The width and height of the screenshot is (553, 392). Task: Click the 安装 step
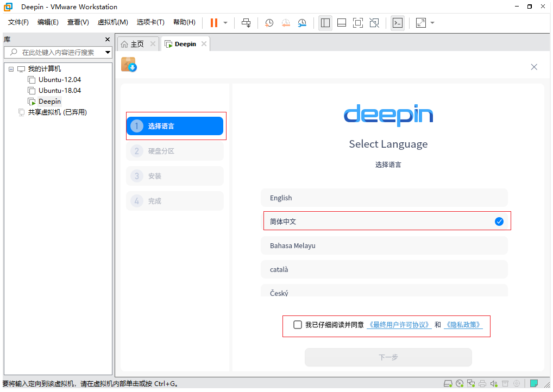click(175, 176)
